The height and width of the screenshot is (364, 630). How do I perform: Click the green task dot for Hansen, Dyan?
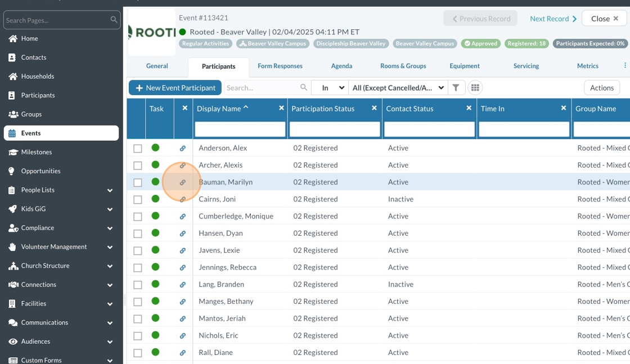pyautogui.click(x=155, y=233)
